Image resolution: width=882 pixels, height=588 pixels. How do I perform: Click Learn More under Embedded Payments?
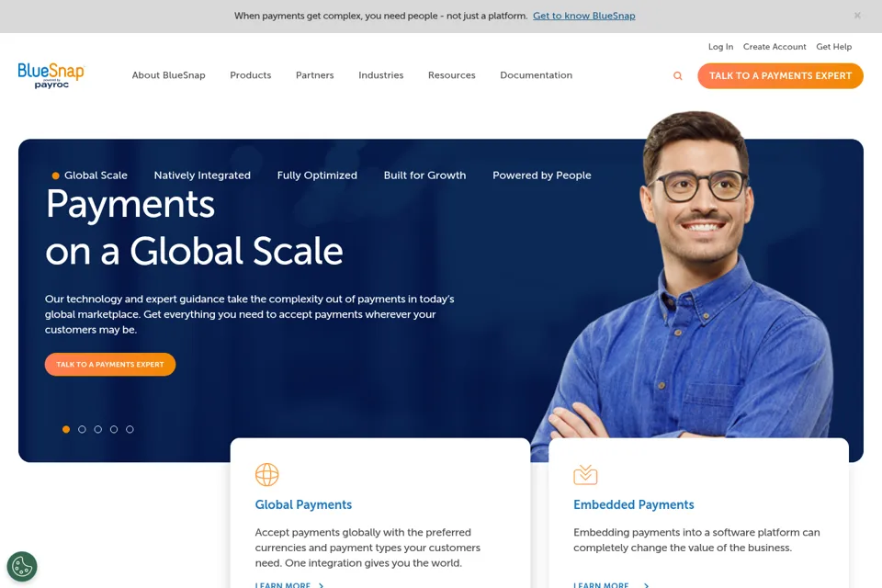tap(601, 584)
